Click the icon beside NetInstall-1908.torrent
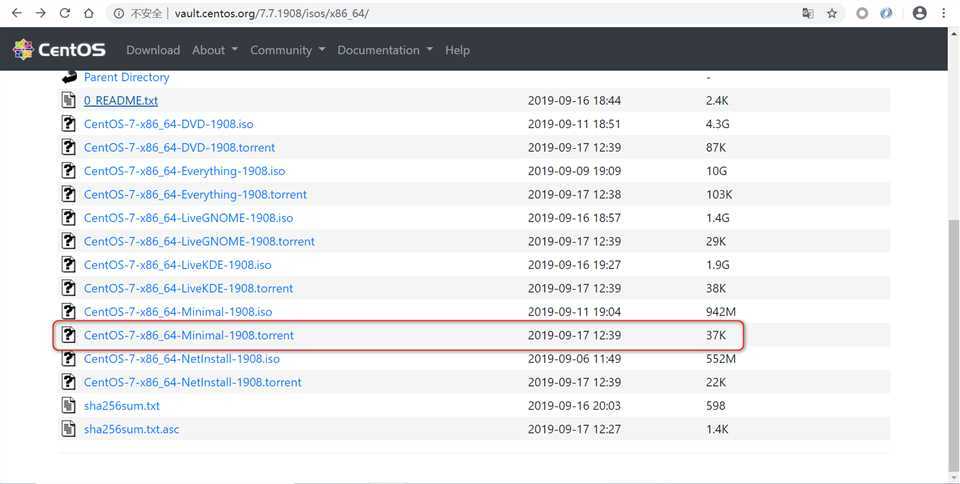This screenshot has width=960, height=484. click(x=69, y=382)
